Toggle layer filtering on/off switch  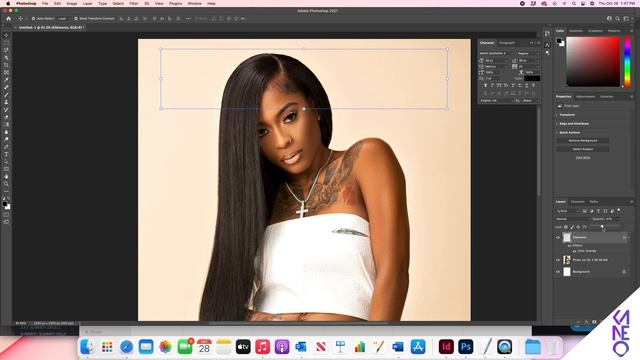click(619, 211)
